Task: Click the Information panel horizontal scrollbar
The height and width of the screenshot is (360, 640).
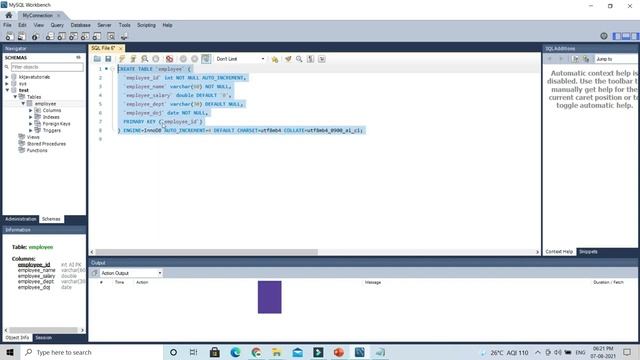Action: [44, 330]
